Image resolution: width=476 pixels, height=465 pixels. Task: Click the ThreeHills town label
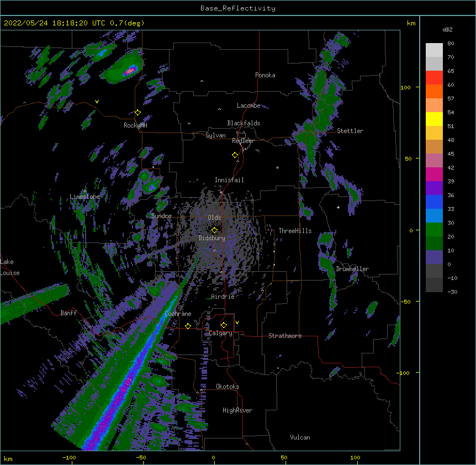[295, 231]
